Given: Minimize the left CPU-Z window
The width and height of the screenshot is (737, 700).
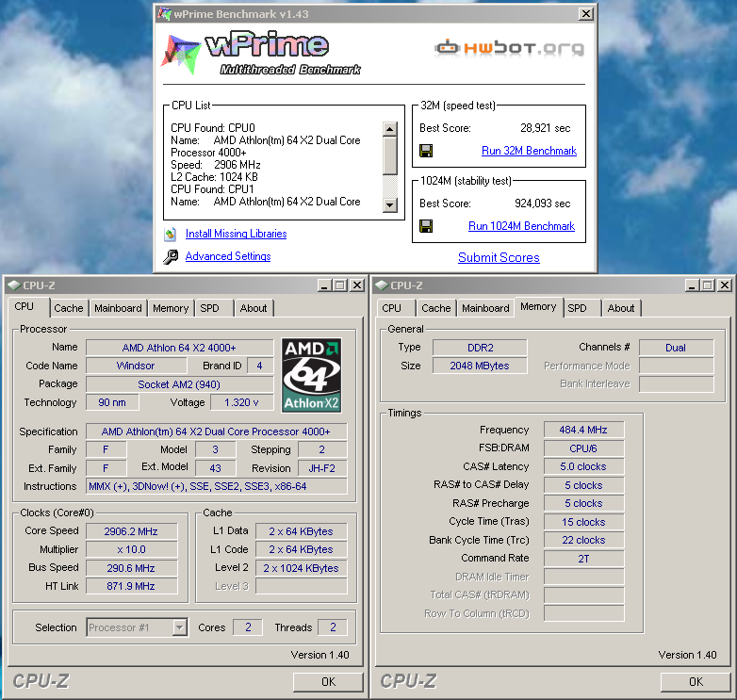Looking at the screenshot, I should (324, 285).
